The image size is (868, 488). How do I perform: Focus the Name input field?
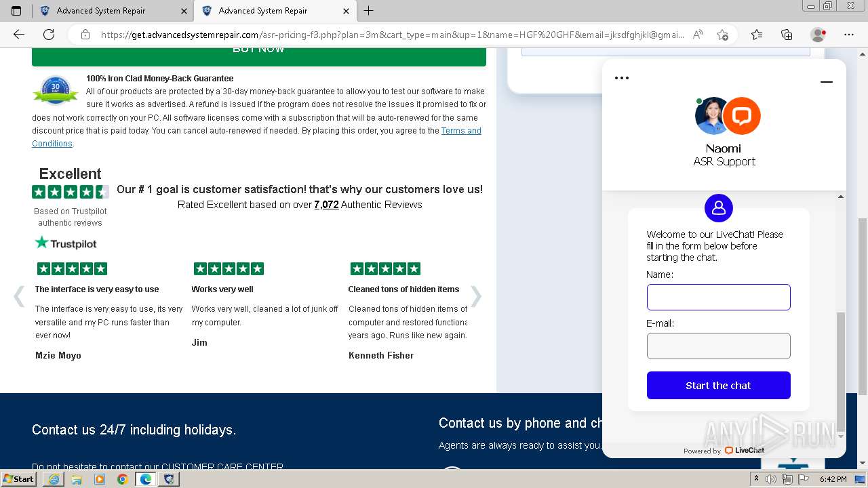[719, 297]
